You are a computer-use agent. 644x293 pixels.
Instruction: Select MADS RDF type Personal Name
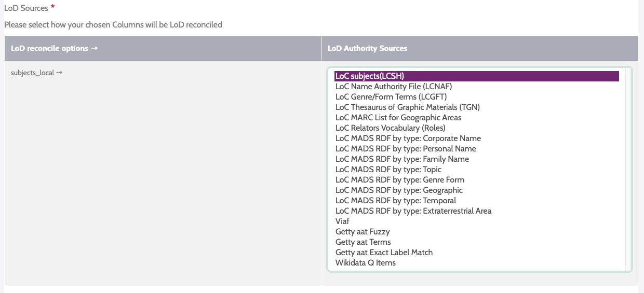[406, 149]
